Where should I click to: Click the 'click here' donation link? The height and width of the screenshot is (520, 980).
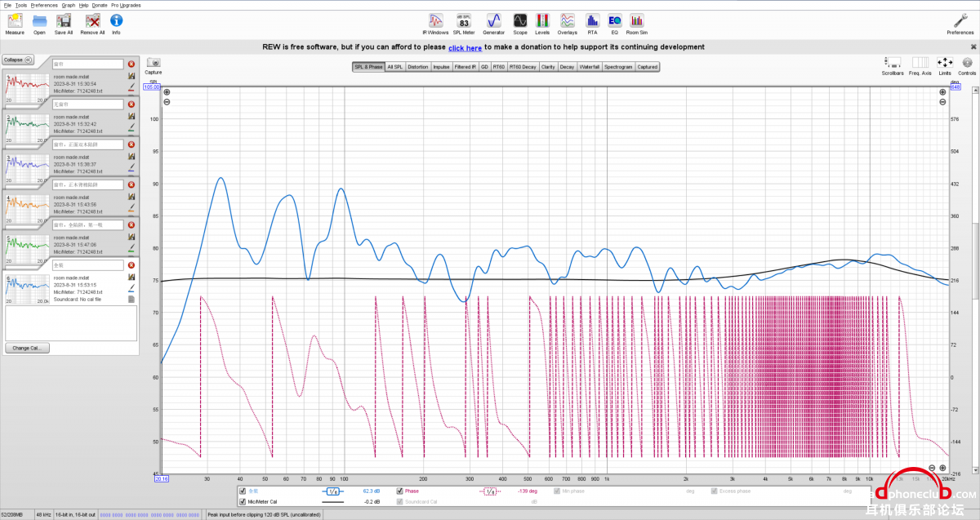pos(465,48)
